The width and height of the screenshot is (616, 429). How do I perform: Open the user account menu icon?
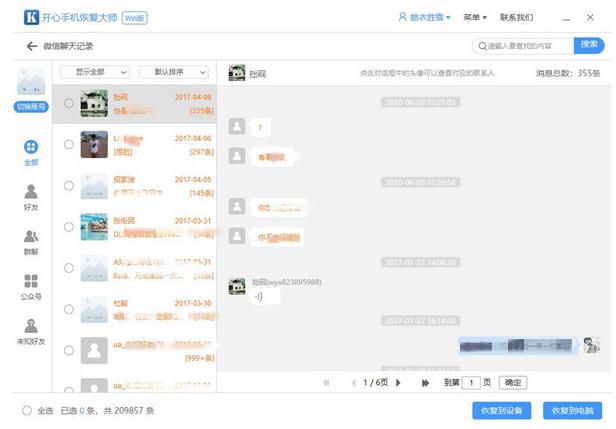[x=402, y=17]
